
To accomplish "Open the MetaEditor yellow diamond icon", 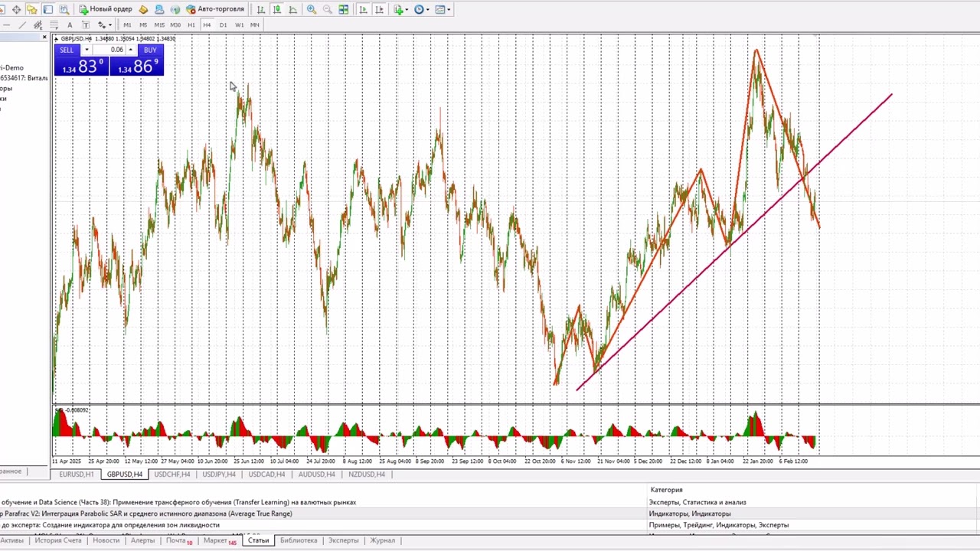I will point(143,9).
